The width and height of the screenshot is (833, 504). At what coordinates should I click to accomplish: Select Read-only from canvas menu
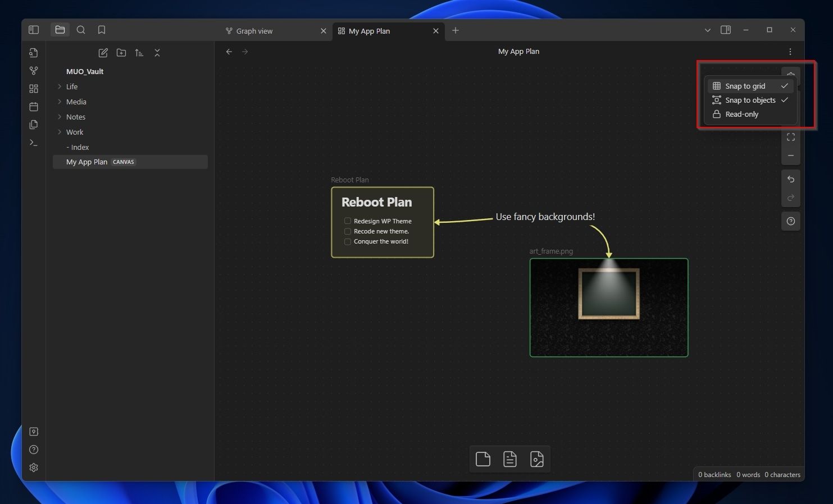click(x=741, y=114)
